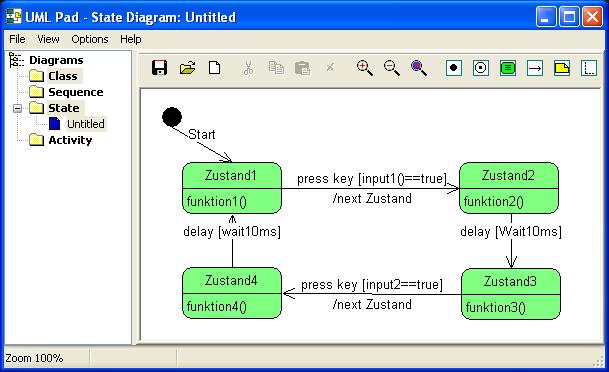Open the File menu
The image size is (609, 372).
(17, 39)
